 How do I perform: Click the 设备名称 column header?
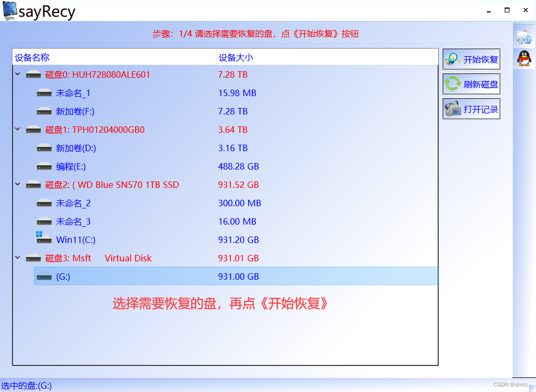pyautogui.click(x=114, y=57)
